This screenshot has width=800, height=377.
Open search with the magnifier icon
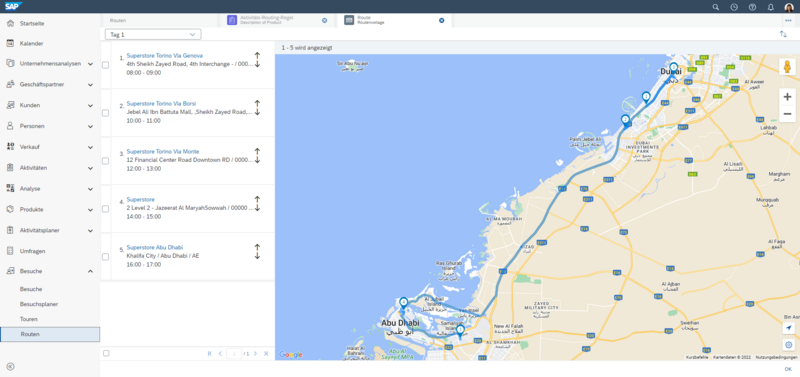point(716,7)
